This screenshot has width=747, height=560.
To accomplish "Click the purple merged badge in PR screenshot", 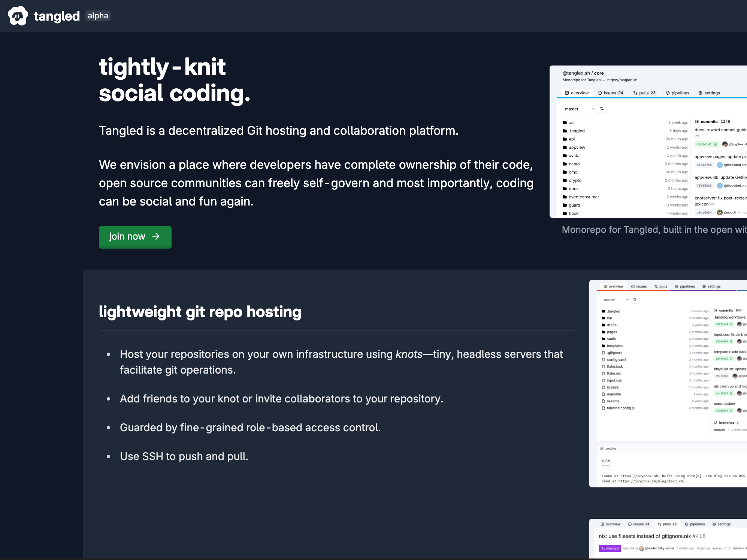I will click(610, 548).
